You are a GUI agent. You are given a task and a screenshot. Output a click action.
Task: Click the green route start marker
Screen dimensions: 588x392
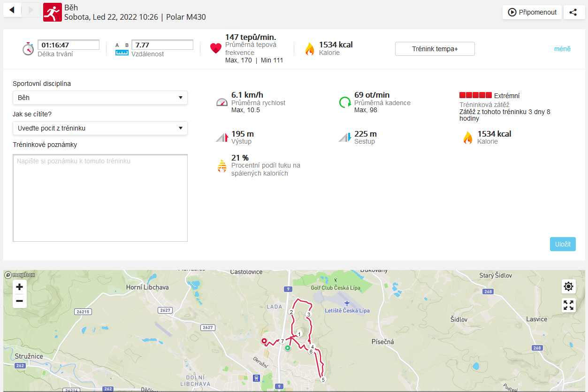pos(287,348)
